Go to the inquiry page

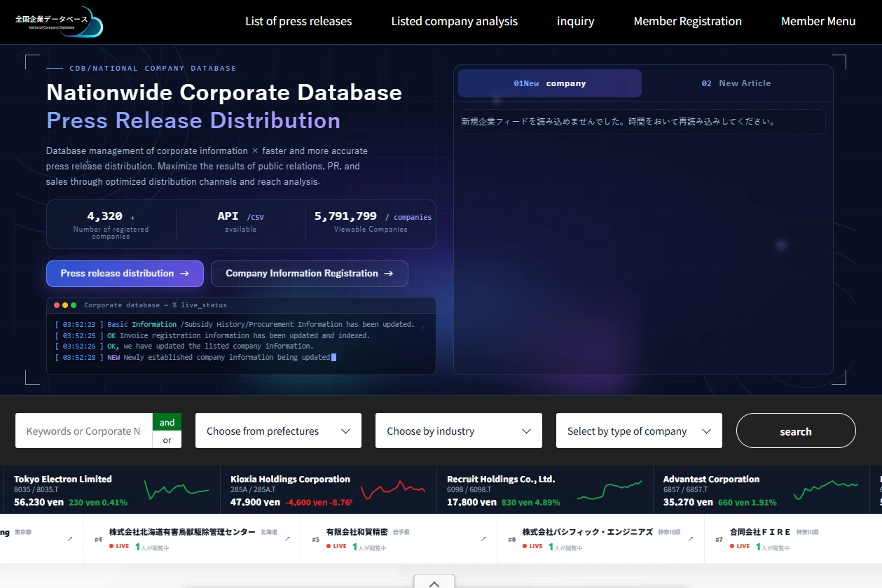pos(576,21)
